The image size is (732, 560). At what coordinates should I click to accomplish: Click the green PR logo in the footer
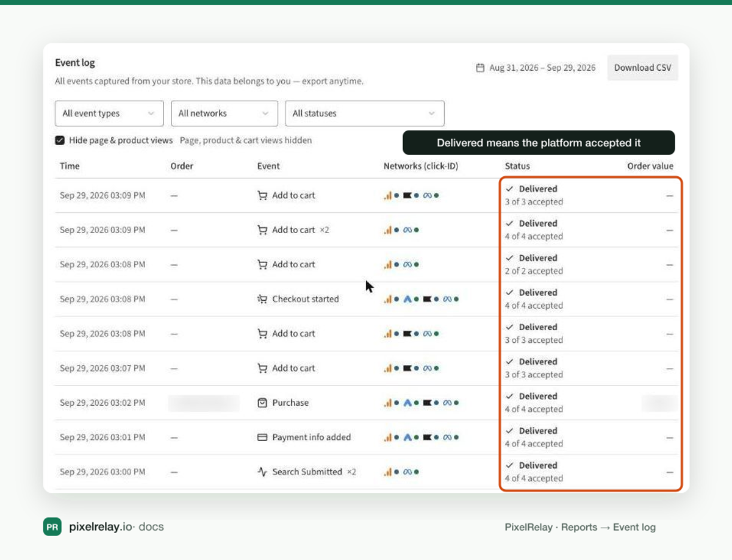pos(52,526)
